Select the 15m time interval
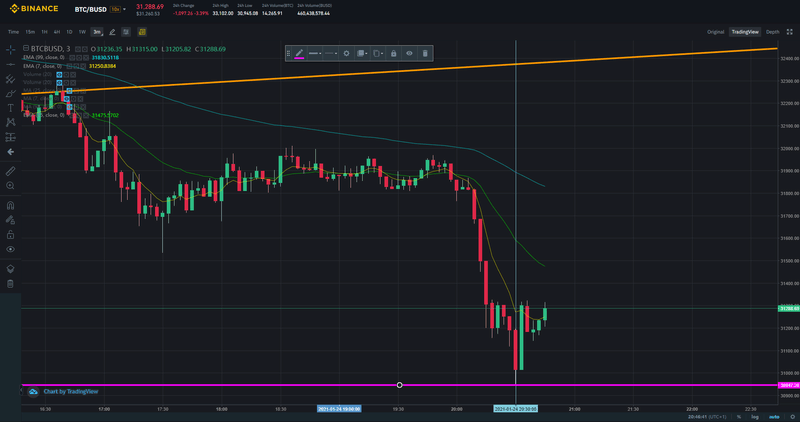Image resolution: width=800 pixels, height=422 pixels. coord(30,32)
